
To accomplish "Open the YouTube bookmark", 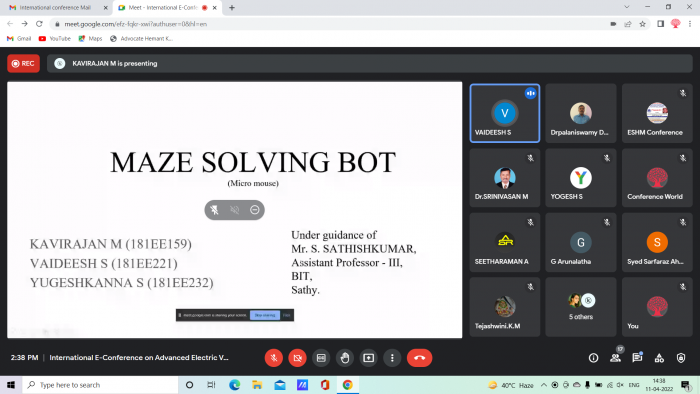I will (x=55, y=39).
